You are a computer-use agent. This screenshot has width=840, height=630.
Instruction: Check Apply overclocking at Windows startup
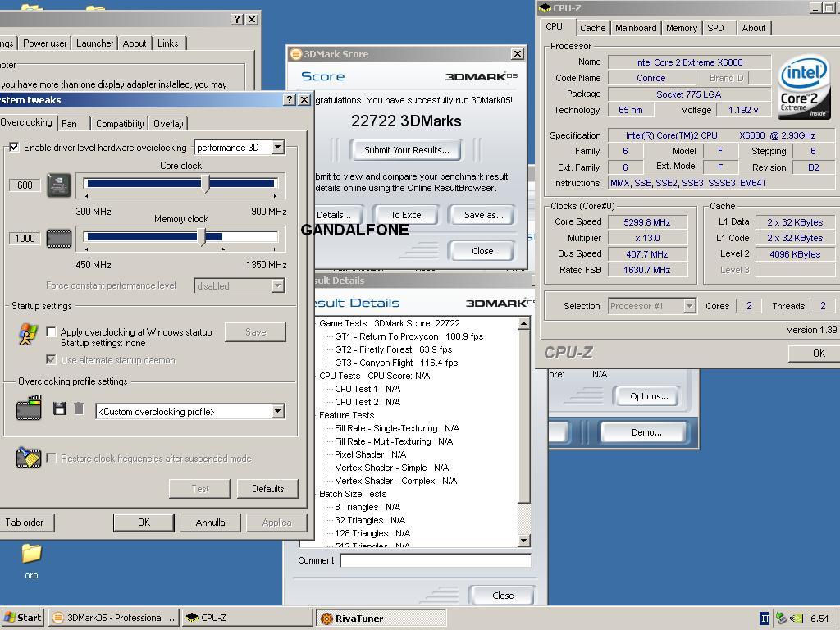[51, 332]
